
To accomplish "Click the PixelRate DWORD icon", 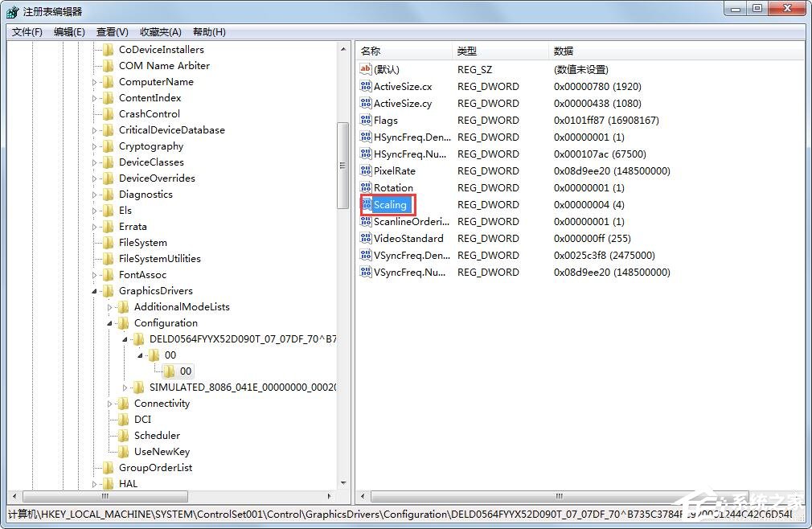I will point(366,170).
